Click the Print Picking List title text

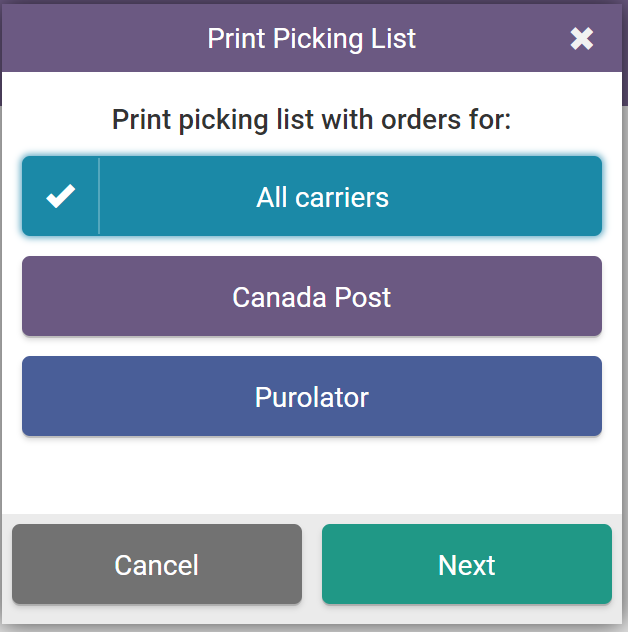(311, 39)
